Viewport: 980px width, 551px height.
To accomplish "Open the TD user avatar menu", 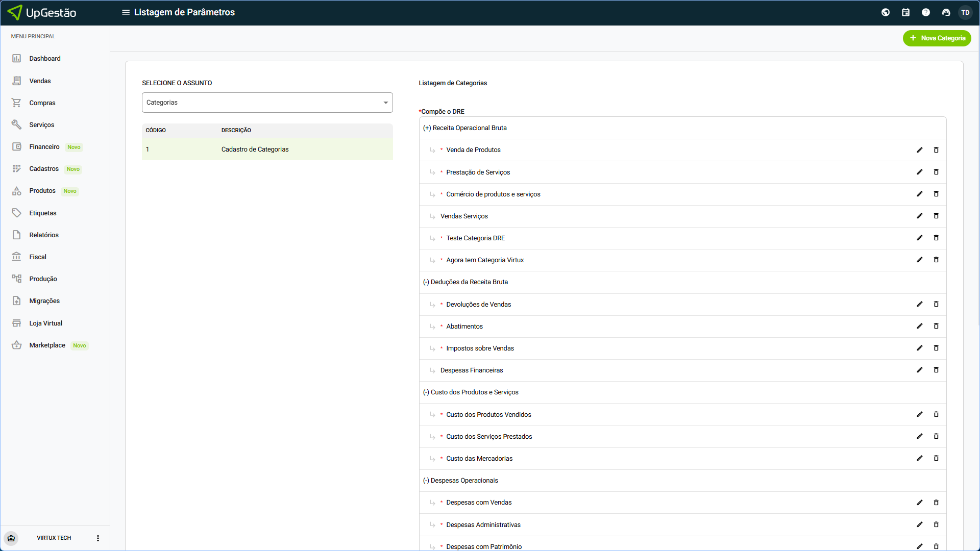I will click(x=965, y=12).
